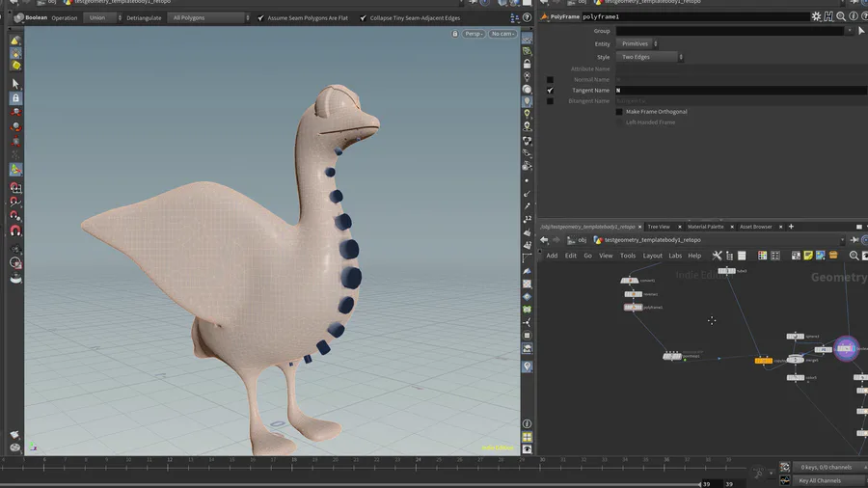Enable the Bitangent Name checkbox
The width and height of the screenshot is (868, 488).
pos(550,101)
